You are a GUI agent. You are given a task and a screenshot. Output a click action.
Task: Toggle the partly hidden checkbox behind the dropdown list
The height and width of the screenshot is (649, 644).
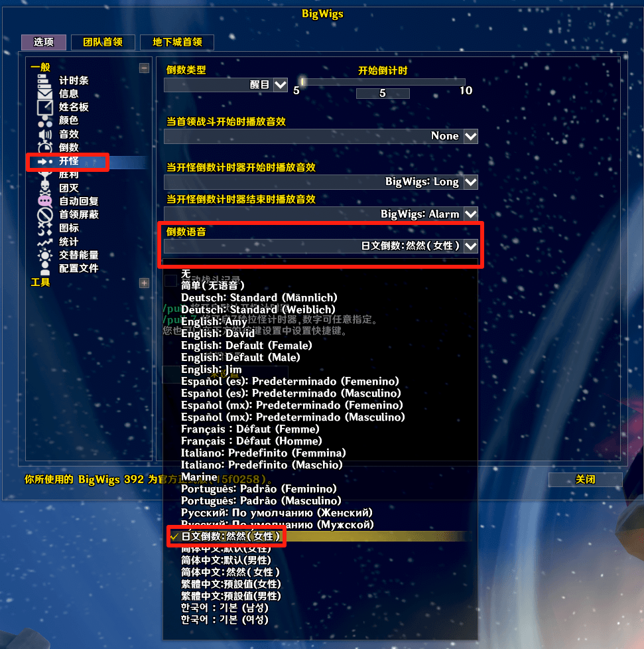(x=171, y=280)
